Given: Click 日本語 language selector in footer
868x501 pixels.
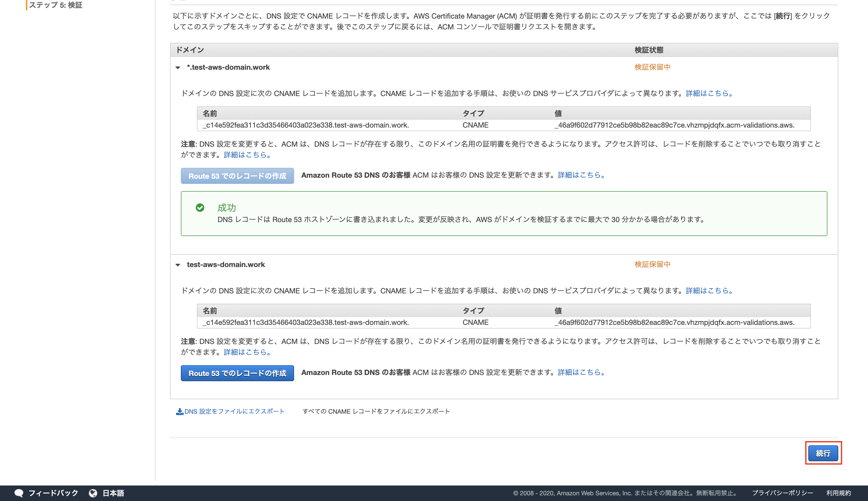Looking at the screenshot, I should (113, 493).
